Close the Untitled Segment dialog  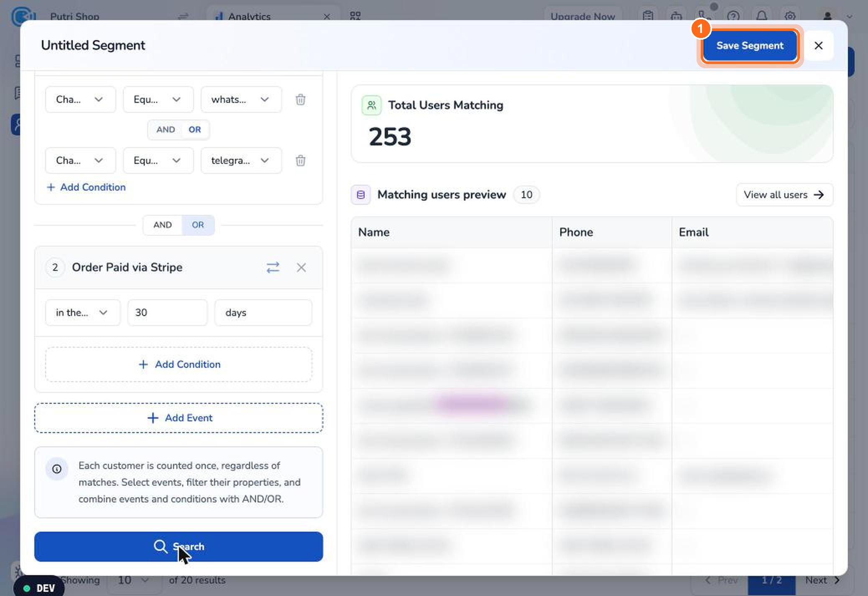tap(818, 46)
